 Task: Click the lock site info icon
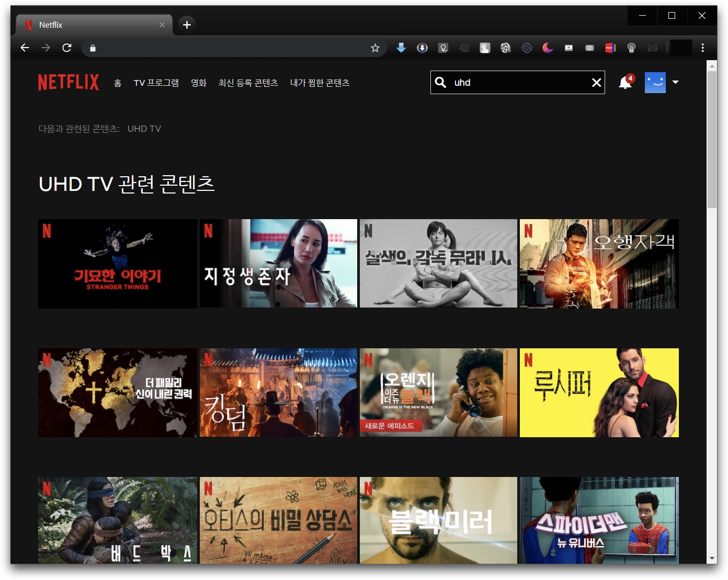tap(93, 48)
